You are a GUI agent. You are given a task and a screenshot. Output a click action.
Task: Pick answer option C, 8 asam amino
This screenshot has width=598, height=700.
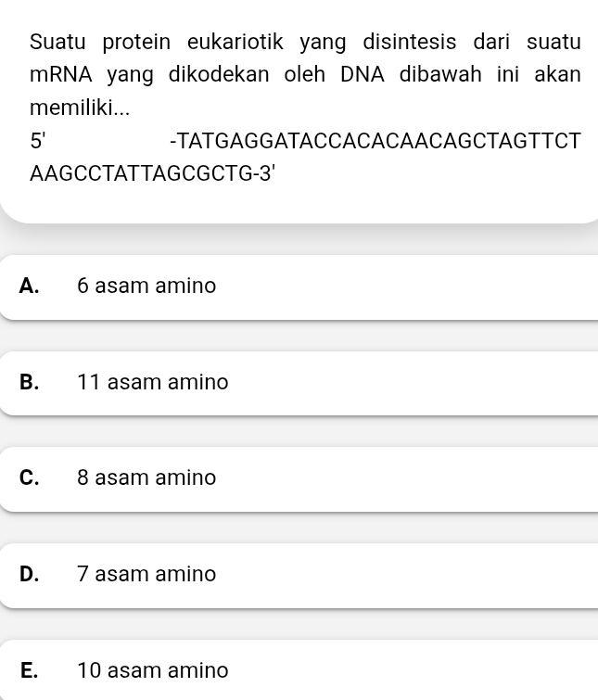[299, 478]
